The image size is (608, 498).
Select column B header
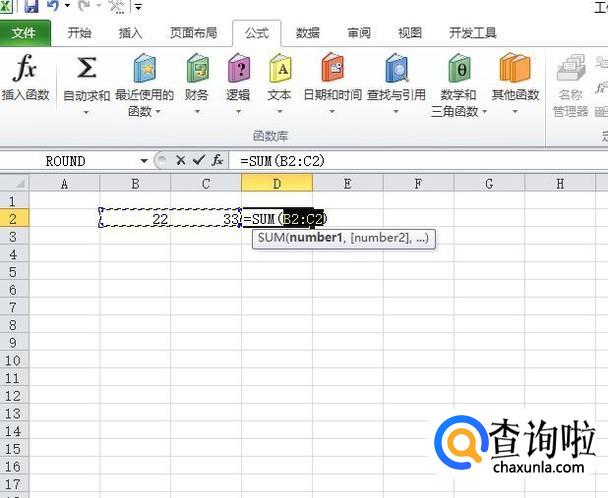pyautogui.click(x=135, y=183)
